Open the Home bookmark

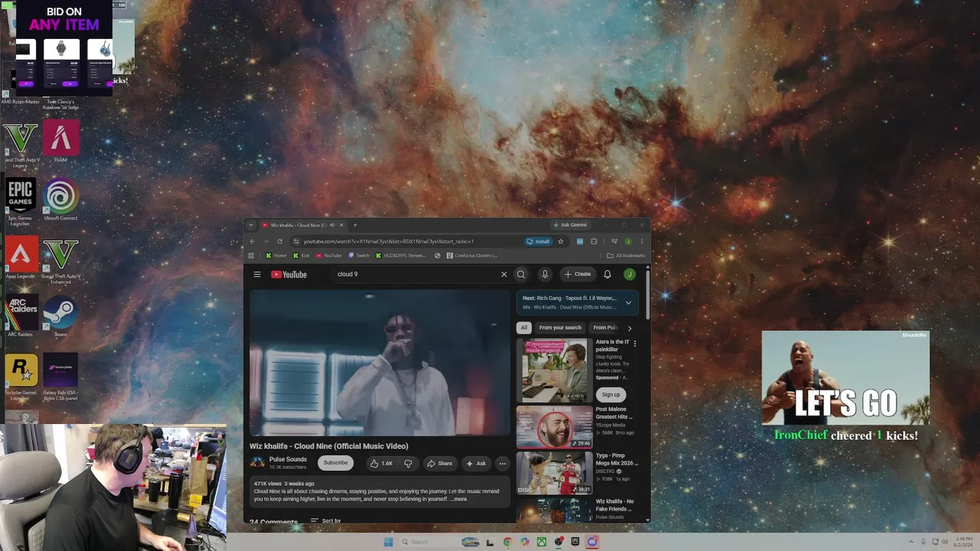pos(276,256)
